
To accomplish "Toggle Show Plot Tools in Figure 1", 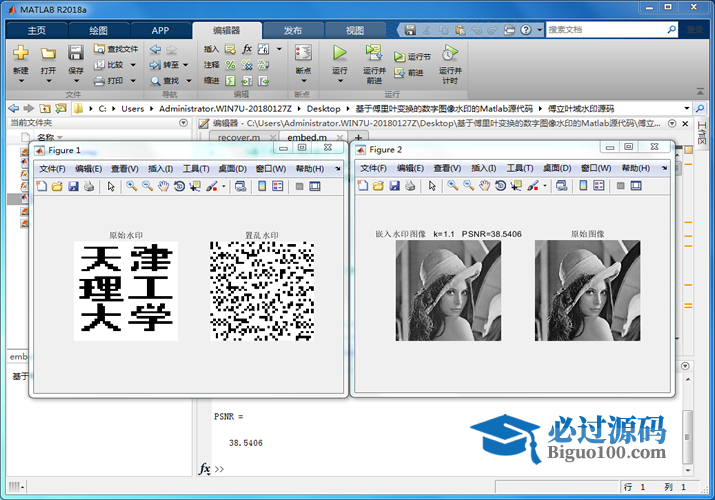I will [x=315, y=186].
